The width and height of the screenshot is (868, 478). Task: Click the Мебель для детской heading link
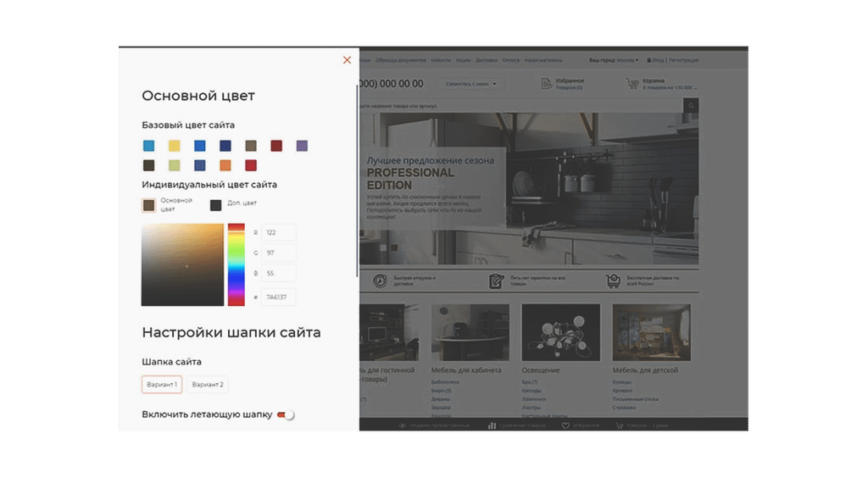pos(645,370)
